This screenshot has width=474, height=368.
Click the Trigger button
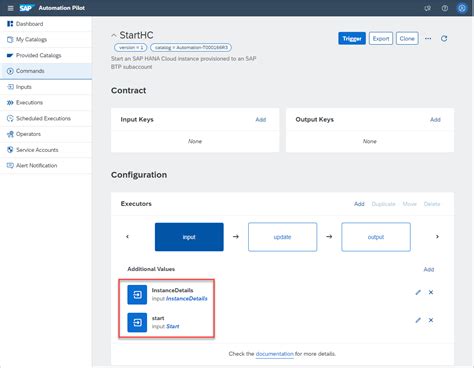[x=352, y=38]
